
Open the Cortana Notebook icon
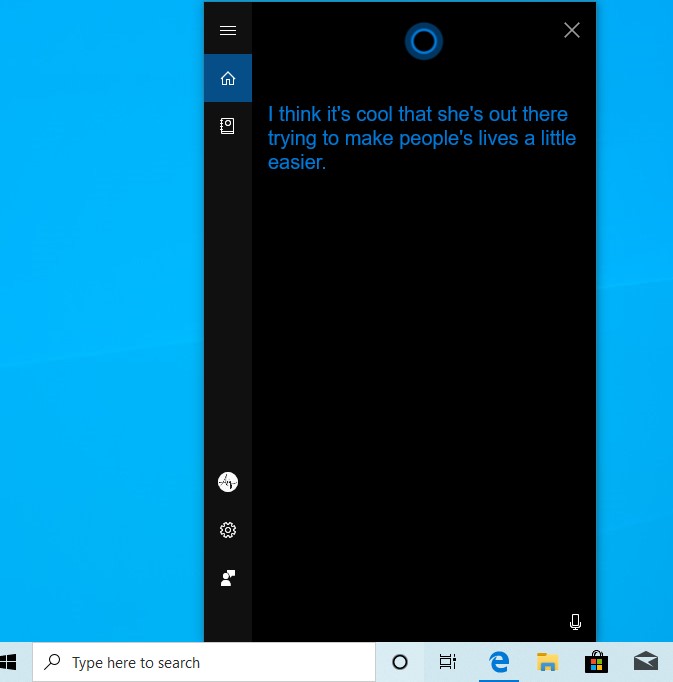[x=228, y=126]
